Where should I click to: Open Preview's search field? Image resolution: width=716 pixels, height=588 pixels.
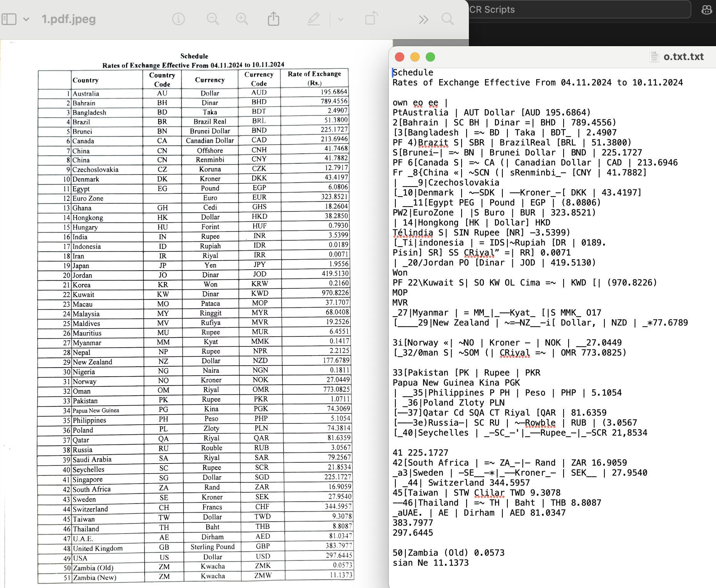[447, 18]
